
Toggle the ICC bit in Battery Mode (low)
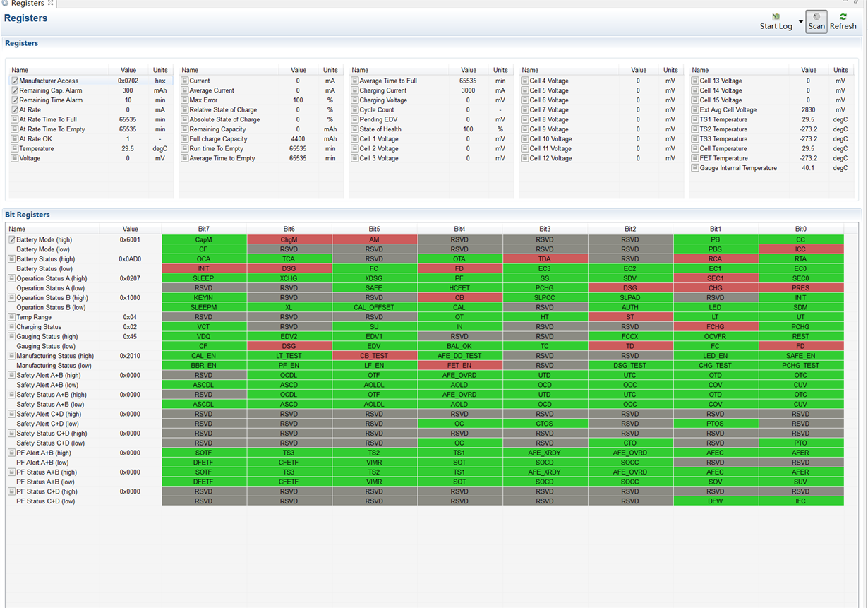(x=801, y=249)
